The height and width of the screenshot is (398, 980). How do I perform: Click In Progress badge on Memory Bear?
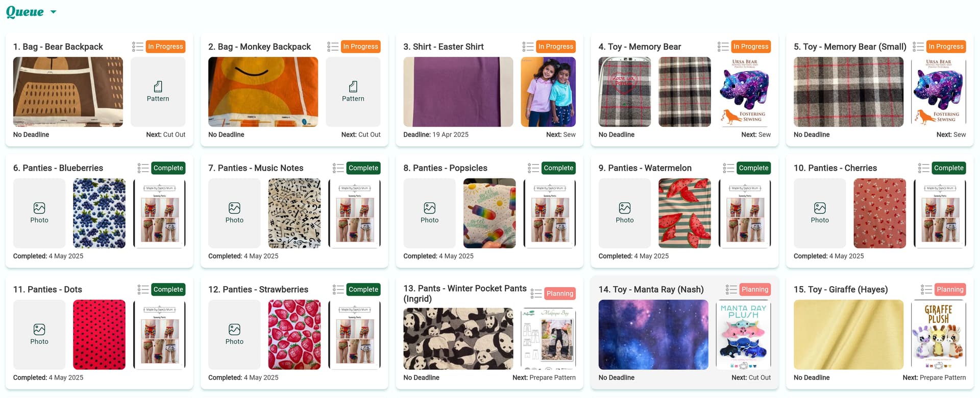[750, 46]
